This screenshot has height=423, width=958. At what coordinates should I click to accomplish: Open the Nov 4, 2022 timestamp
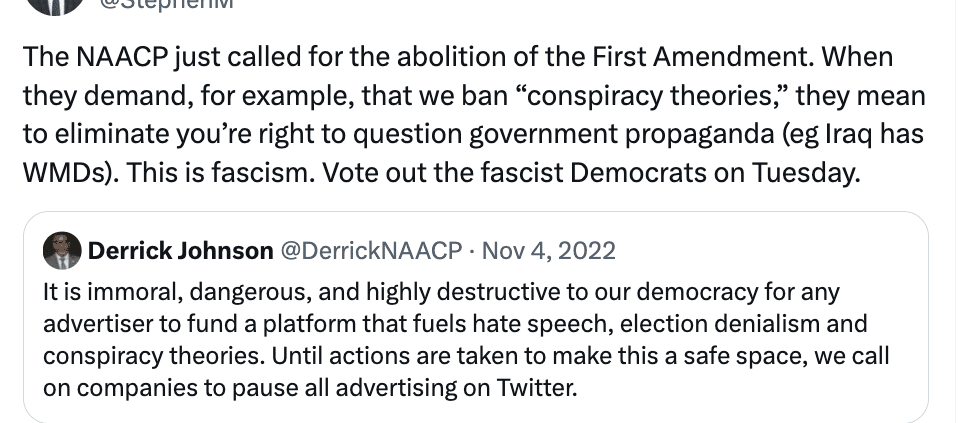point(549,250)
